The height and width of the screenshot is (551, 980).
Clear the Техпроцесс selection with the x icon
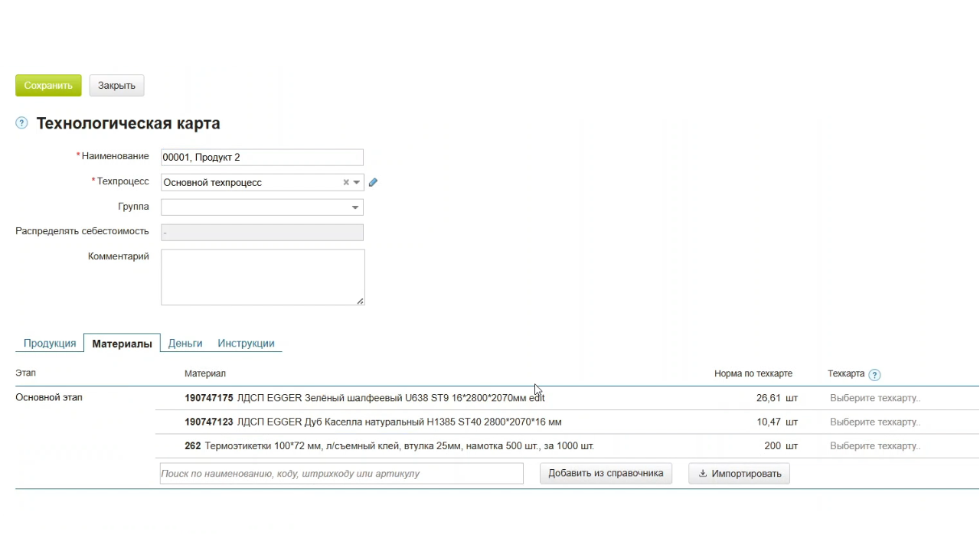point(346,183)
